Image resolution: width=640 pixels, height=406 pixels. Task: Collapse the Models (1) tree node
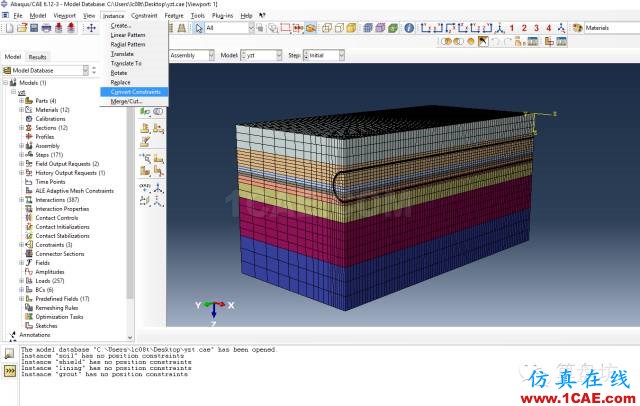(x=6, y=82)
